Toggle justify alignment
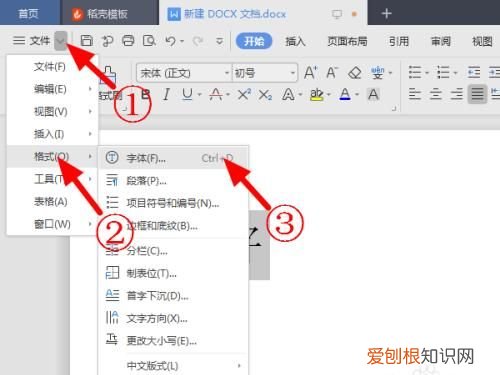Screen dimensions: 500x375 (x=477, y=94)
